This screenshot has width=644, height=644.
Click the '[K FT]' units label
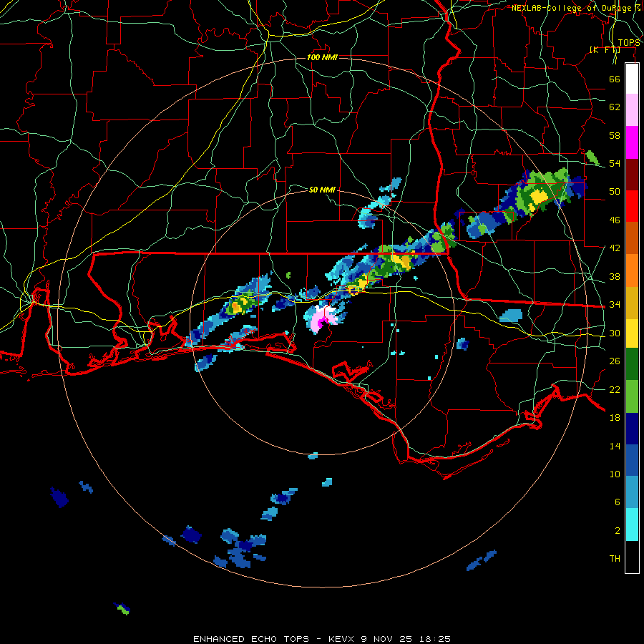[x=605, y=50]
